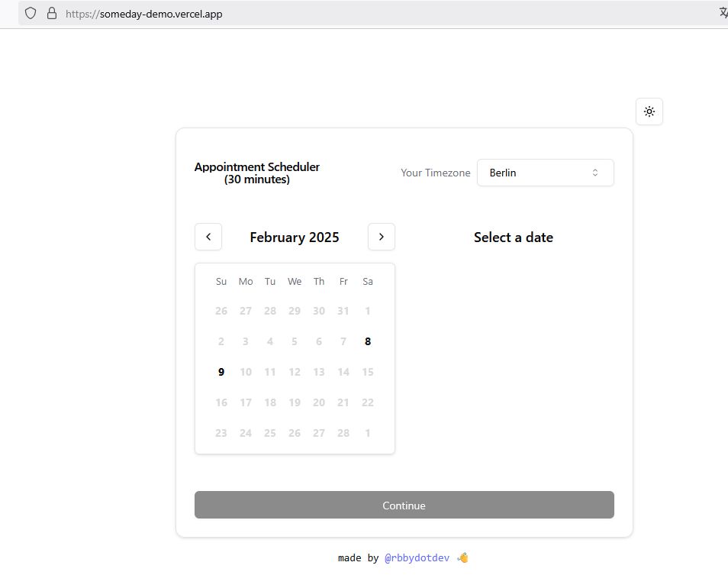Viewport: 728px width, 588px height.
Task: Open the Berlin timezone dropdown
Action: (x=545, y=173)
